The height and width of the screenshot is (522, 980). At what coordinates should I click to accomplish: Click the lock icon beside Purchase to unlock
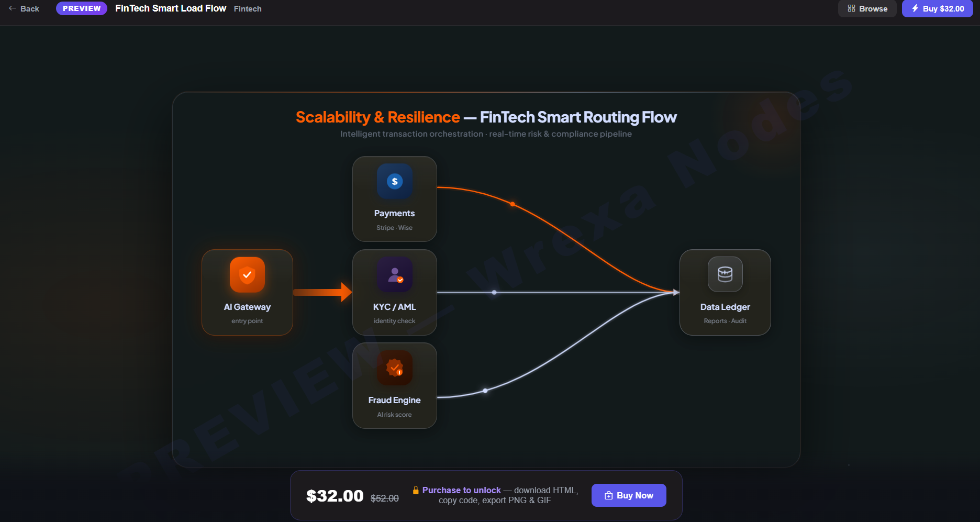pyautogui.click(x=416, y=490)
